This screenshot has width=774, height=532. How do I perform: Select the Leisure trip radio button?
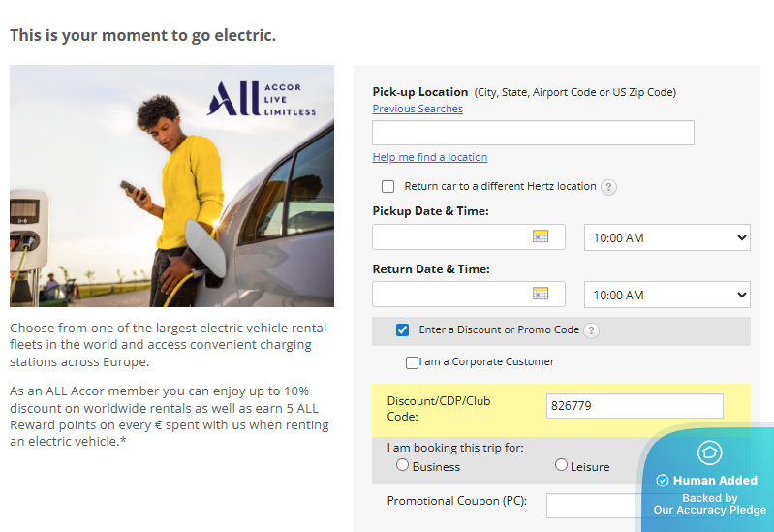(561, 465)
